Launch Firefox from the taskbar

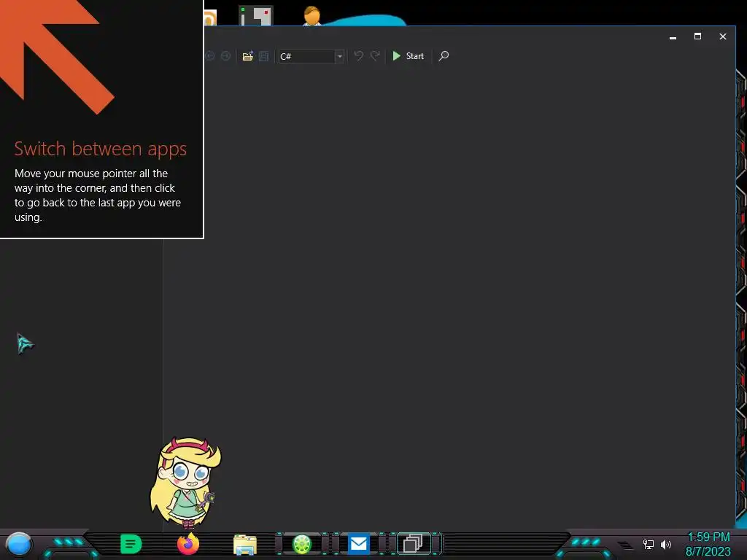click(188, 544)
